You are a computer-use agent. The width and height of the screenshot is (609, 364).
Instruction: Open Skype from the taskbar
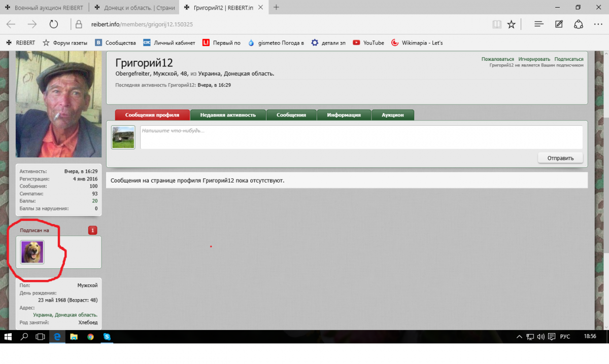coord(107,337)
